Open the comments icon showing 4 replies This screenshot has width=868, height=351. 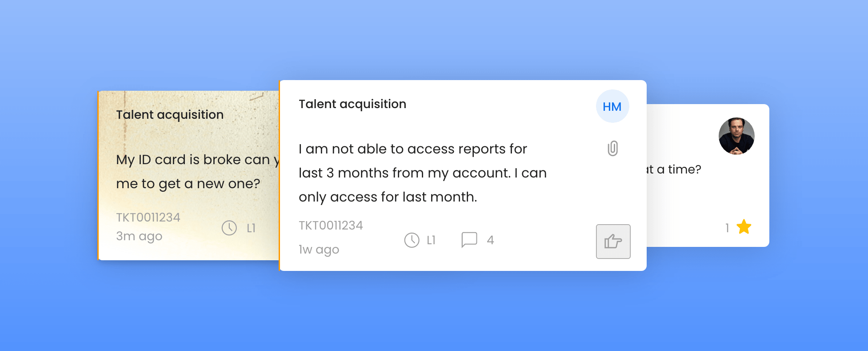[469, 239]
